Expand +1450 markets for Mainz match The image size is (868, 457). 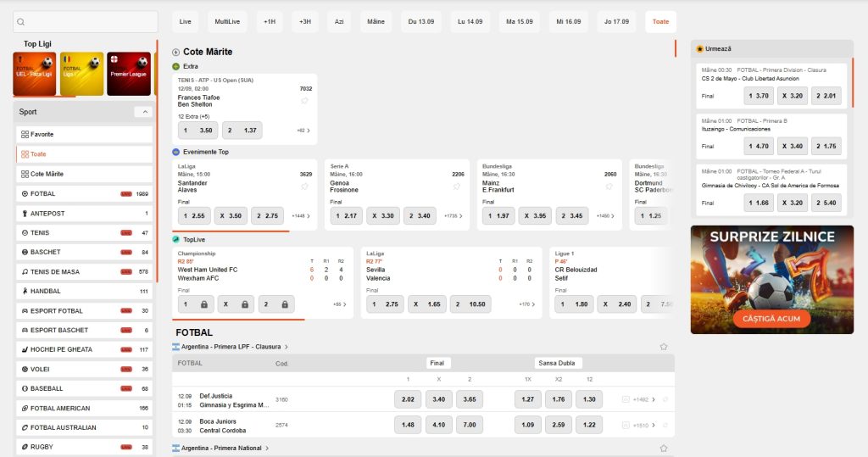click(x=605, y=216)
